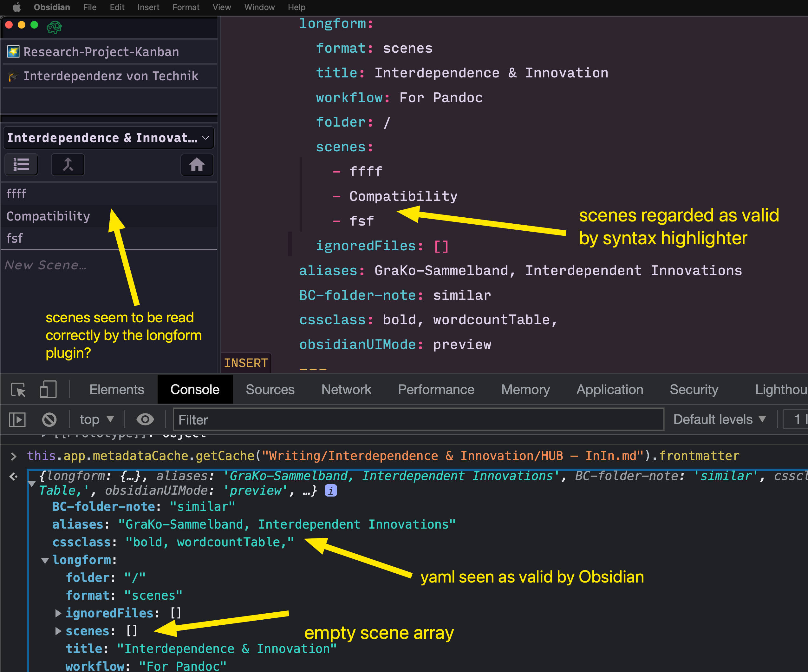
Task: Open the Insert menu in the menu bar
Action: [148, 7]
